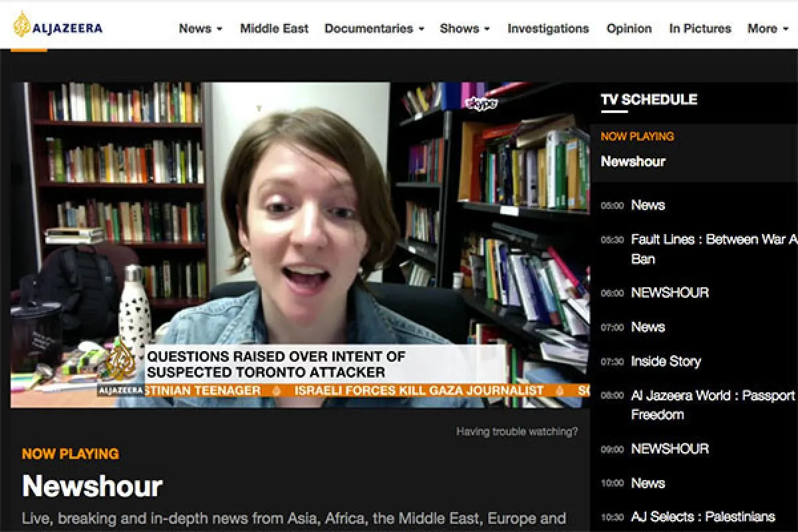
Task: Select the 06:00 NEWSHOUR schedule entry
Action: [670, 293]
